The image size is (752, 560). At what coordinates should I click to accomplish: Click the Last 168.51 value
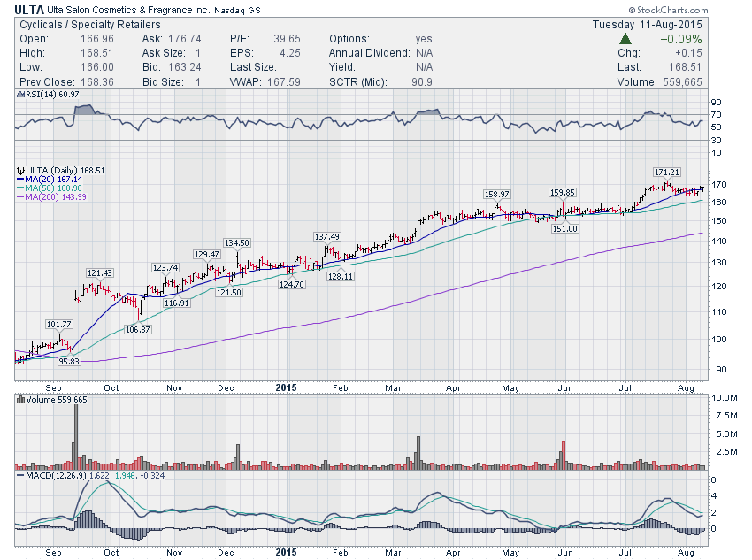pyautogui.click(x=685, y=67)
